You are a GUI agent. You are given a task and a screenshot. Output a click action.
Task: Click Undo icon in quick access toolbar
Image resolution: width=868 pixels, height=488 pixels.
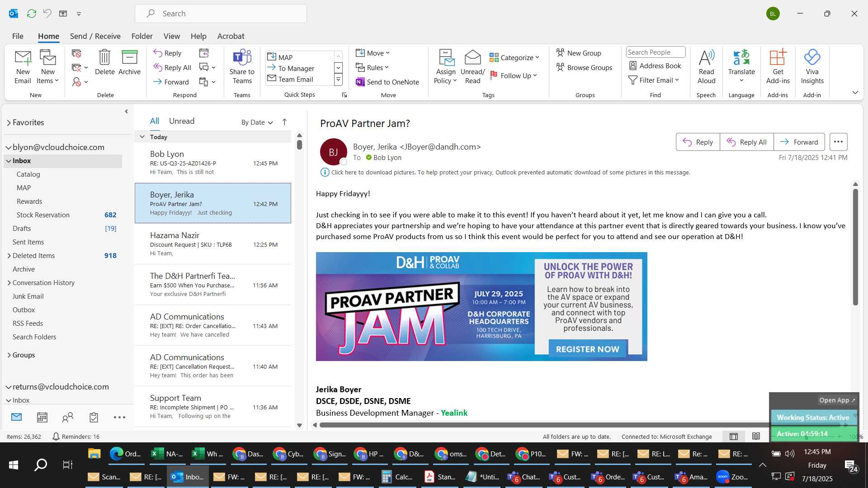[x=47, y=14]
